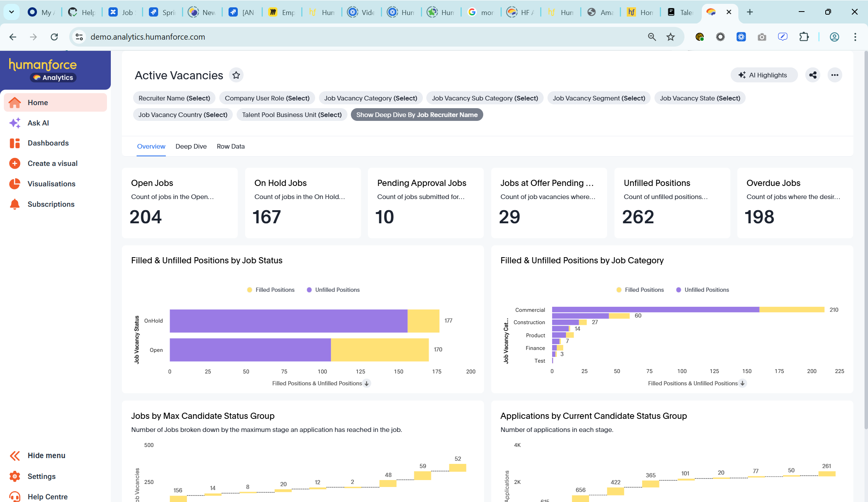Image resolution: width=868 pixels, height=502 pixels.
Task: Toggle Filled Positions legend in Job Status chart
Action: (271, 290)
